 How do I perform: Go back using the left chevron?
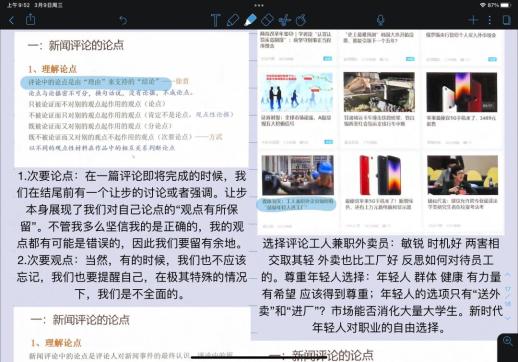12,20
